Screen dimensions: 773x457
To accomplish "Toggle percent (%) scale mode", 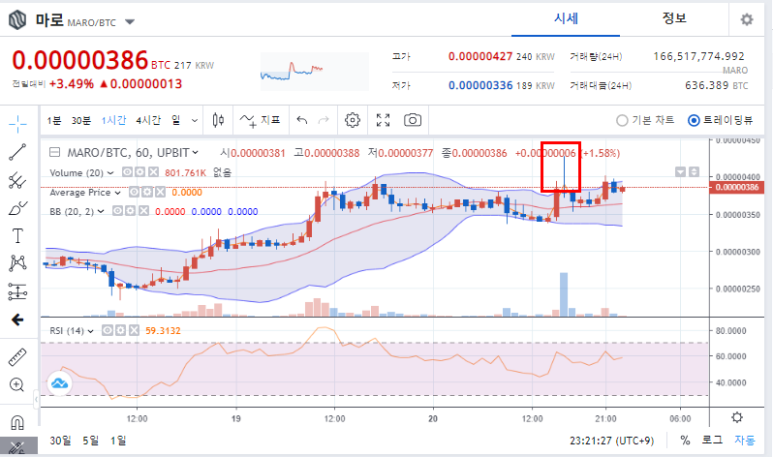I will (x=685, y=440).
